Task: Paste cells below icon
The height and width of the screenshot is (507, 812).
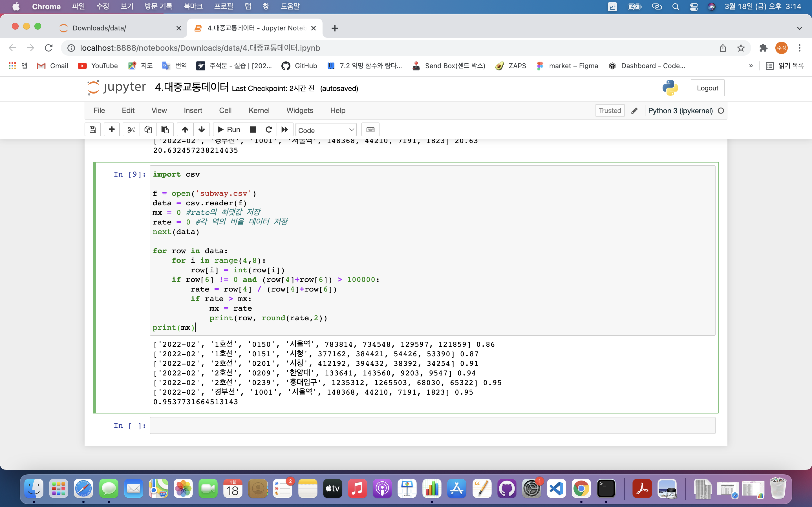Action: [x=165, y=130]
